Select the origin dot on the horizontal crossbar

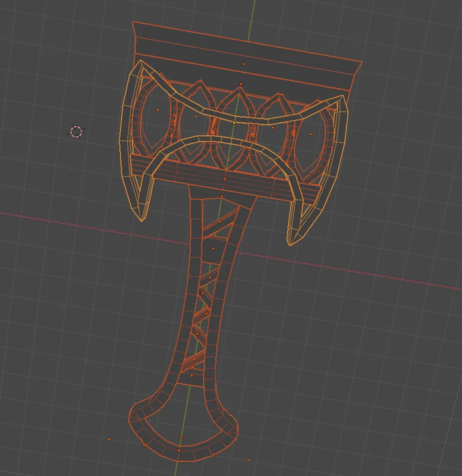pyautogui.click(x=225, y=179)
